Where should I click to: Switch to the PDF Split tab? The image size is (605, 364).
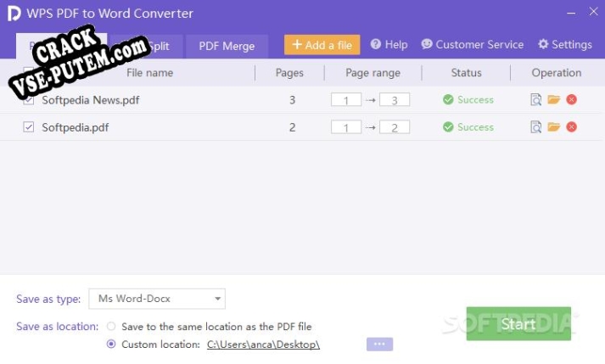click(146, 47)
